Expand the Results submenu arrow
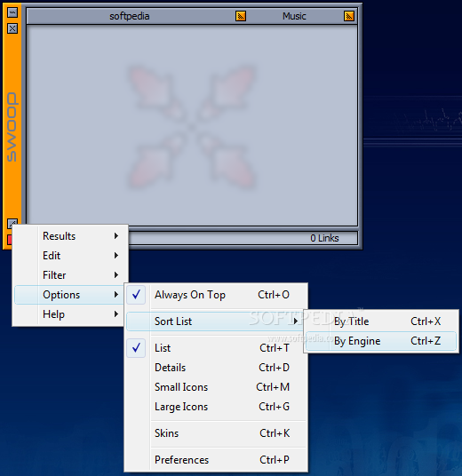Screen dimensions: 462x476 pyautogui.click(x=116, y=236)
